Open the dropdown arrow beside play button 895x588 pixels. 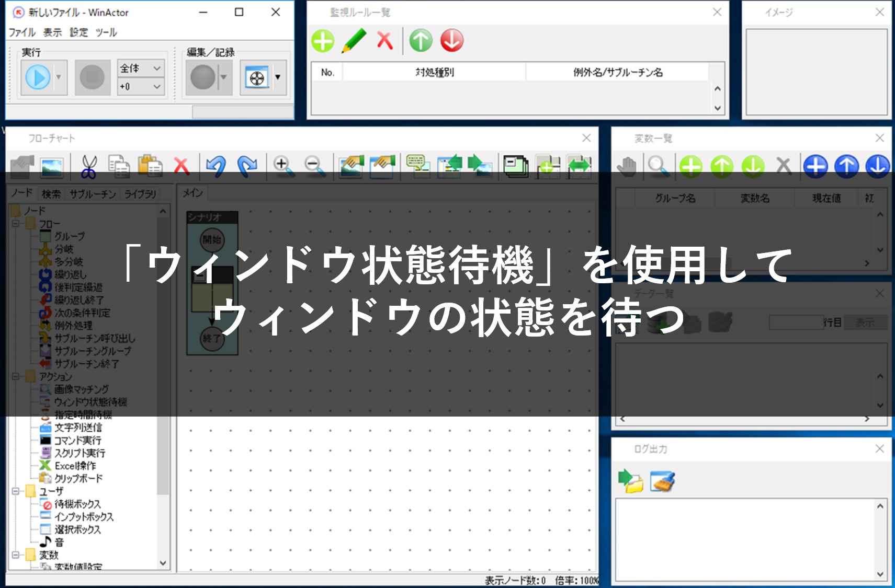pos(59,77)
